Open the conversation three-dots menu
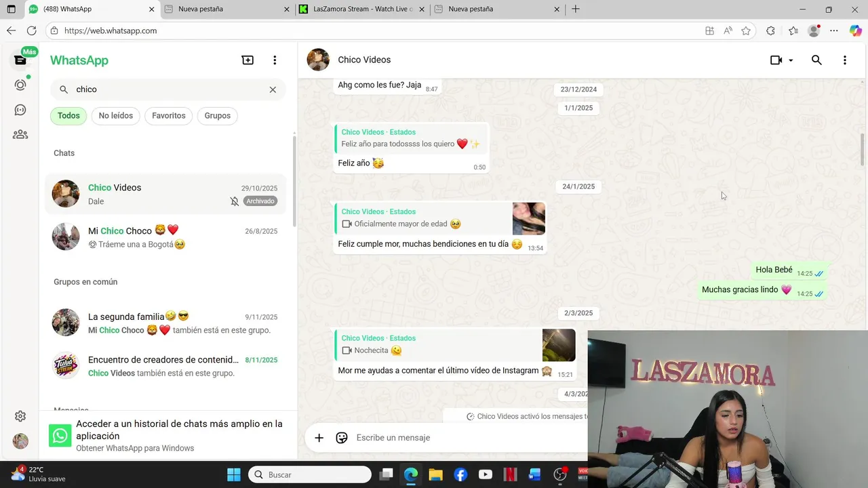 point(844,60)
